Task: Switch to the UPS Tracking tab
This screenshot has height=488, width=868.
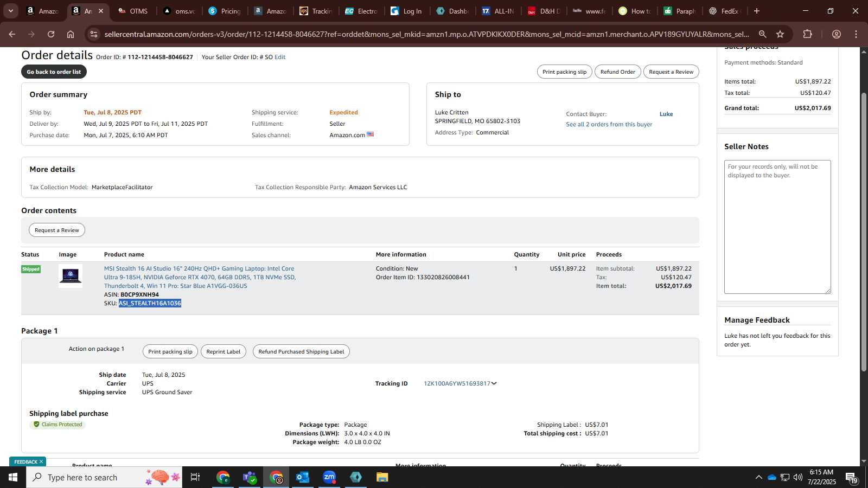Action: pos(316,11)
